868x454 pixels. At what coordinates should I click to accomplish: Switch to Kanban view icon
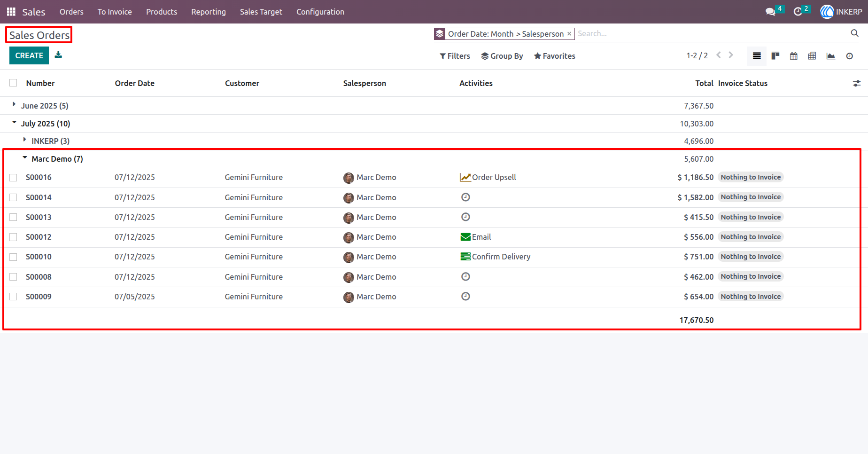coord(775,56)
